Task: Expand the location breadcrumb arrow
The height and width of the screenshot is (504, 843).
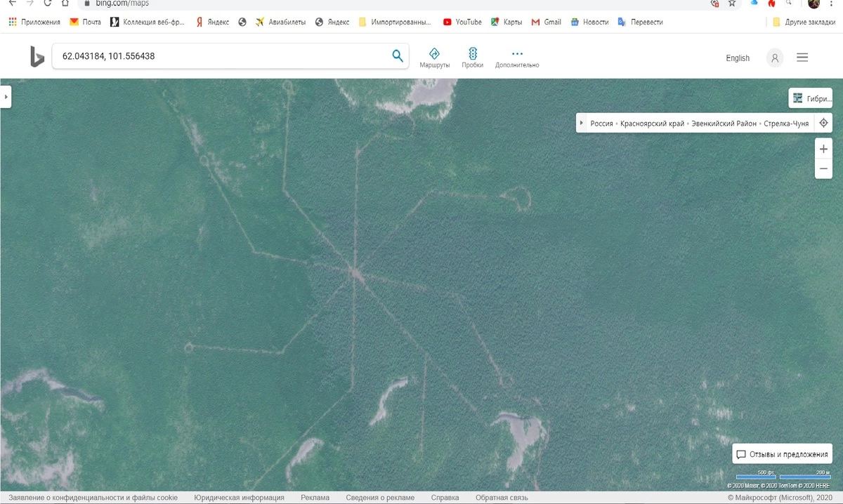Action: point(582,123)
